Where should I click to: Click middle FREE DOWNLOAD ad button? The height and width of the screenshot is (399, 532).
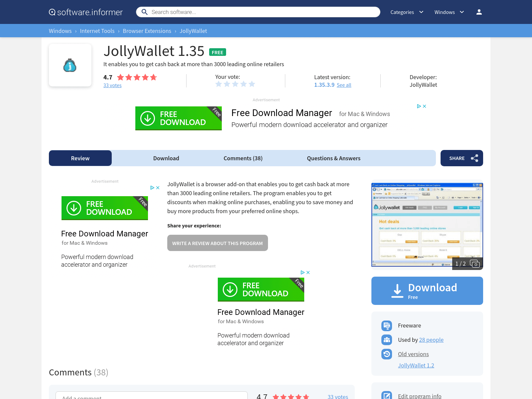pos(261,290)
